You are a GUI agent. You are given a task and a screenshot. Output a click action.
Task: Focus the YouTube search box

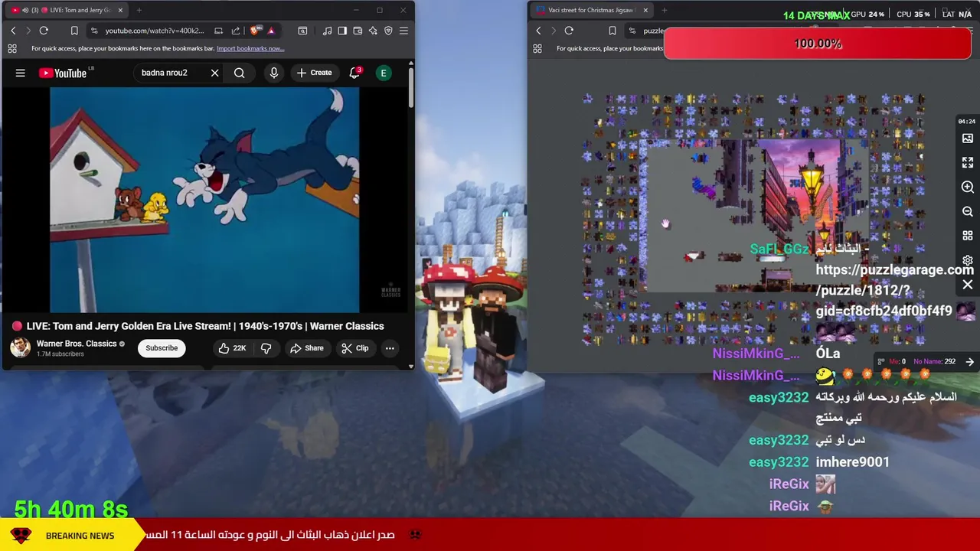point(171,73)
